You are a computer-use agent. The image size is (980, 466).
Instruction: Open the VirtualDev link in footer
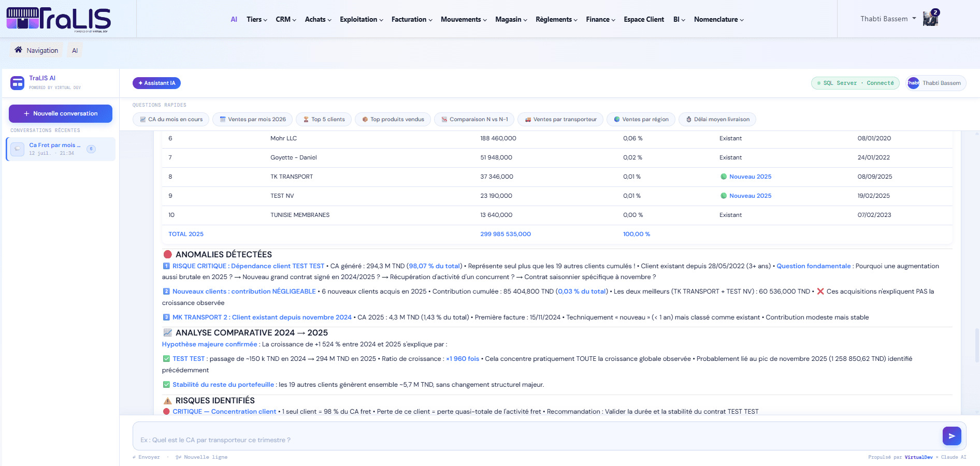918,457
